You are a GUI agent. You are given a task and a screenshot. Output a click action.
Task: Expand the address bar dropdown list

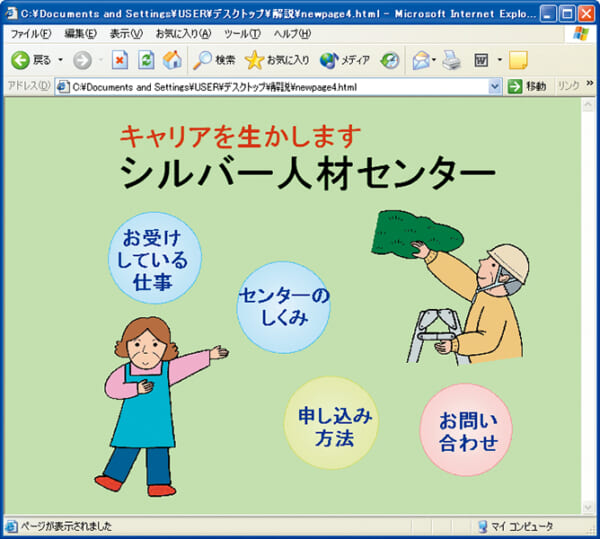pos(495,87)
